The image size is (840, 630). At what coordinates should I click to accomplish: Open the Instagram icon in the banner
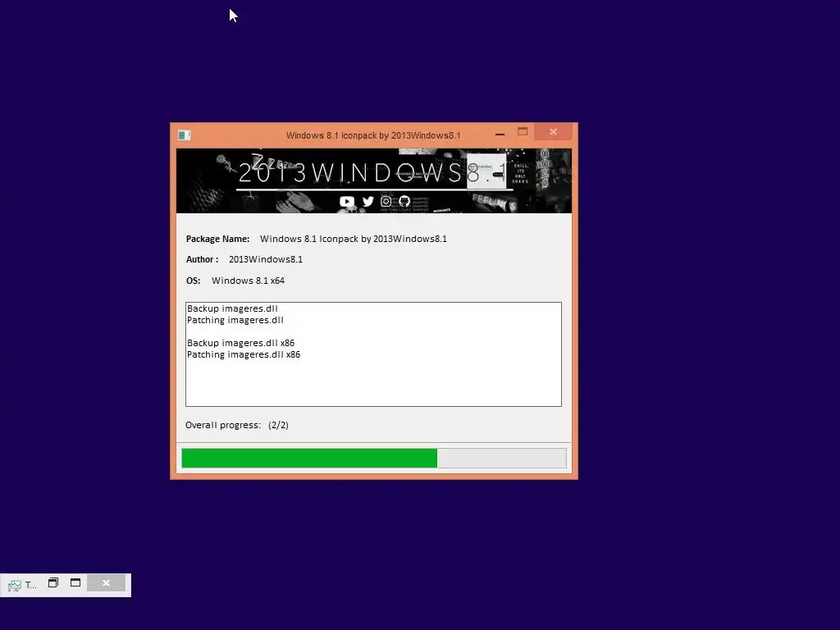point(386,202)
